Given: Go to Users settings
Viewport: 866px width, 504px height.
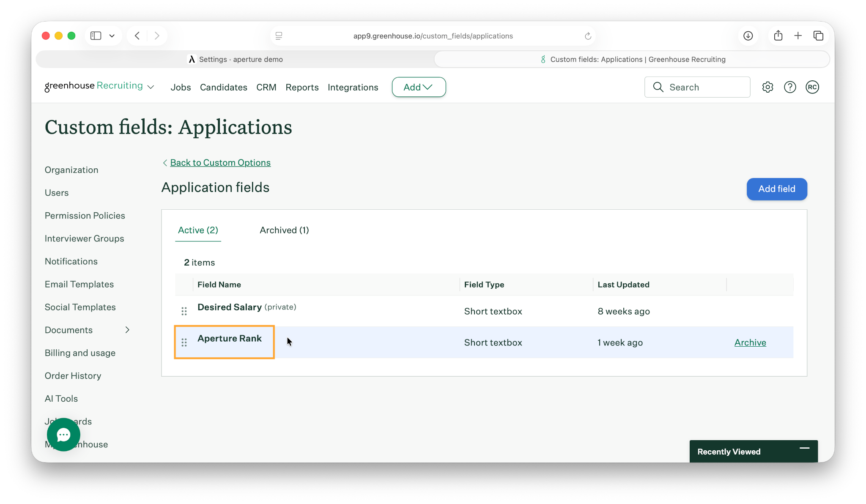Looking at the screenshot, I should [57, 193].
